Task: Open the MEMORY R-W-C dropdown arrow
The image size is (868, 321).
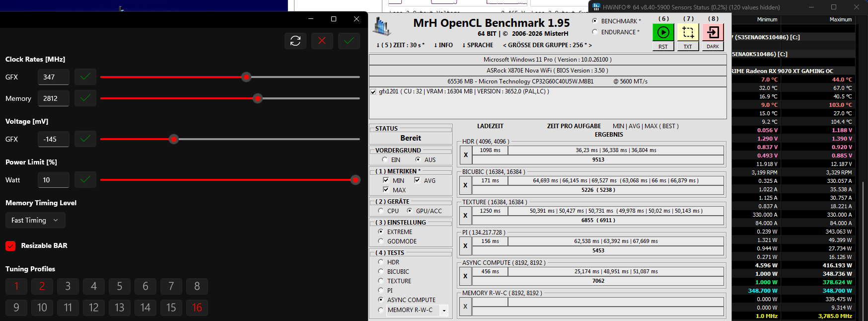Action: tap(444, 311)
